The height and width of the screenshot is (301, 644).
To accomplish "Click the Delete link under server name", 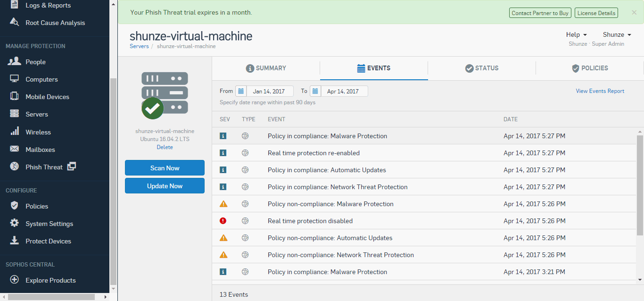I will point(165,147).
